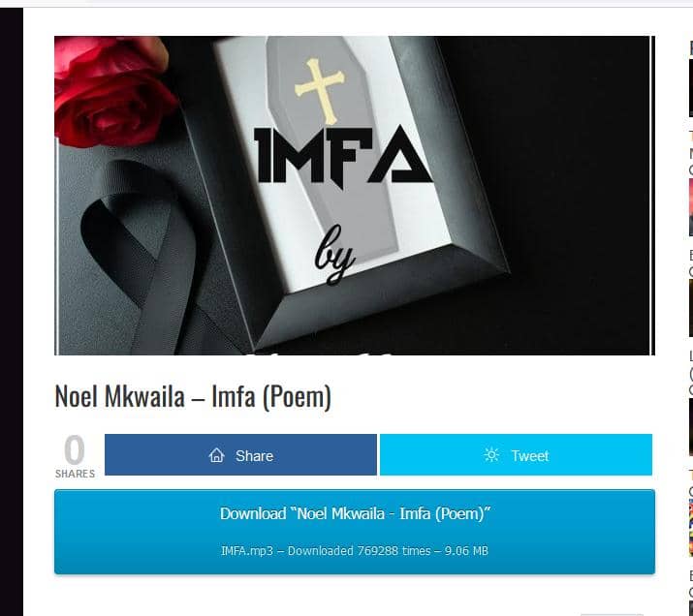Click the cursive "by" text on the cover
Screen dimensions: 693x616
(335, 257)
